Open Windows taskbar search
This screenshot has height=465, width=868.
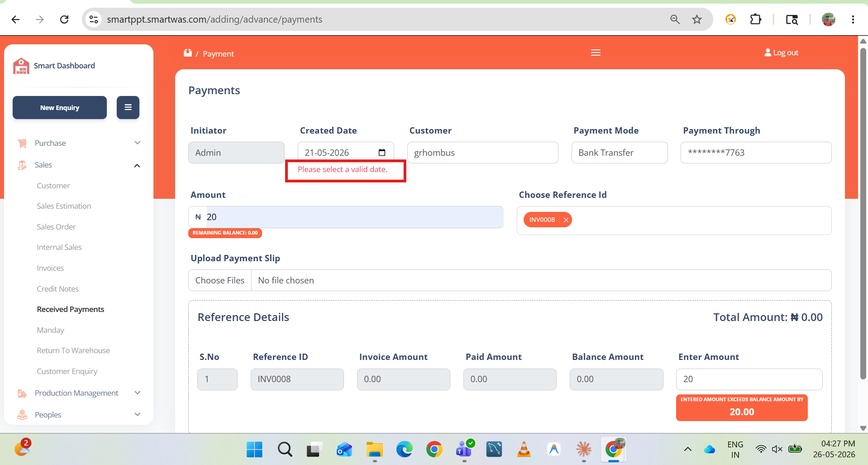(285, 450)
